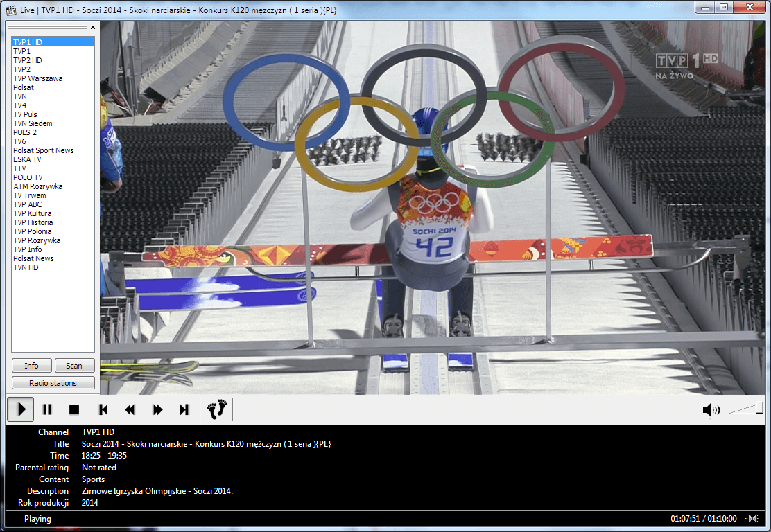Image resolution: width=771 pixels, height=532 pixels.
Task: Rewind the broadcast
Action: [x=130, y=409]
